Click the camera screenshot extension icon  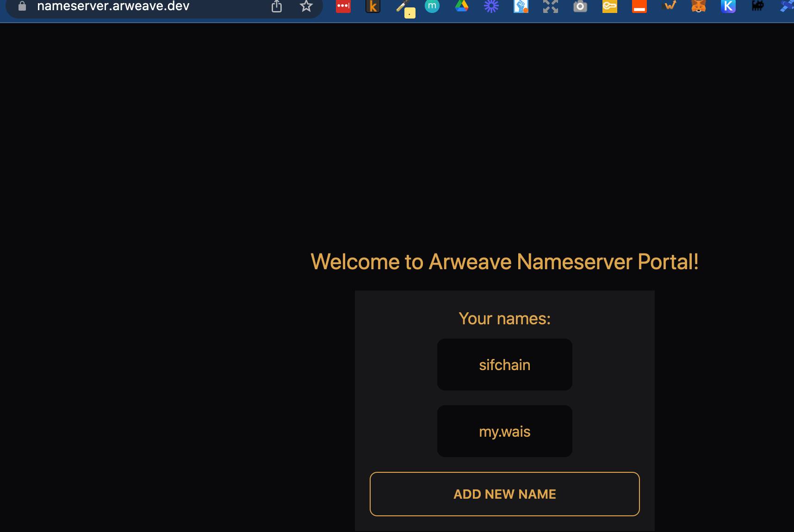580,7
